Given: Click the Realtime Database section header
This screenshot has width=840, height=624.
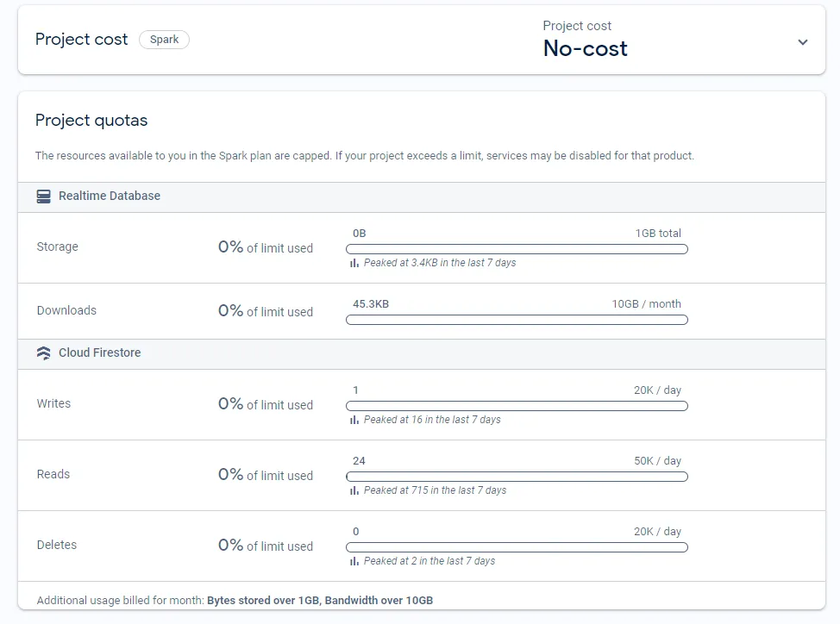Looking at the screenshot, I should click(110, 197).
